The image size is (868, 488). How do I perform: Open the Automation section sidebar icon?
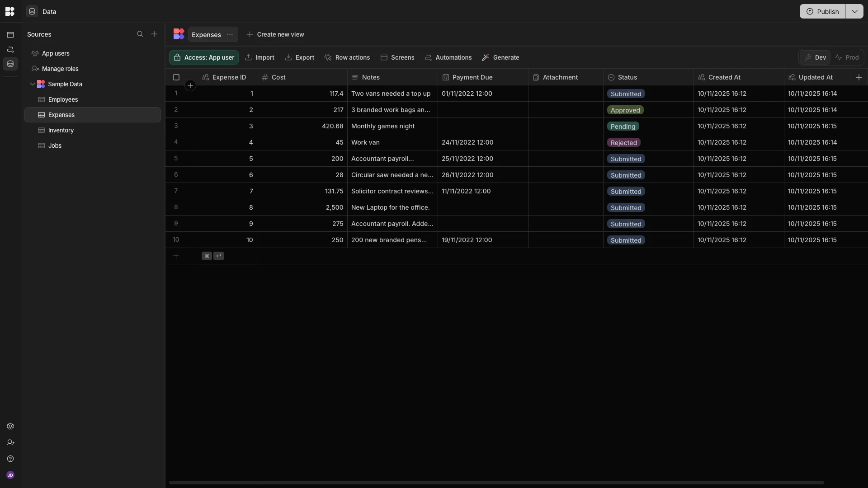coord(10,49)
